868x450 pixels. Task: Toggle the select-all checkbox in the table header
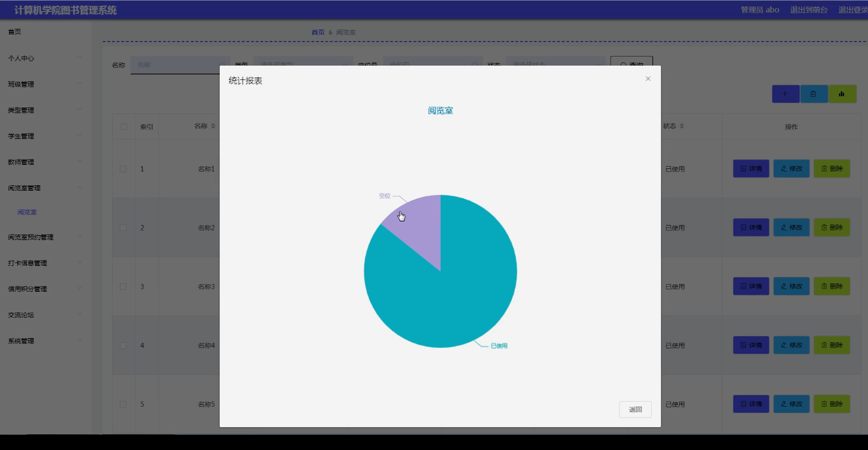(x=124, y=126)
